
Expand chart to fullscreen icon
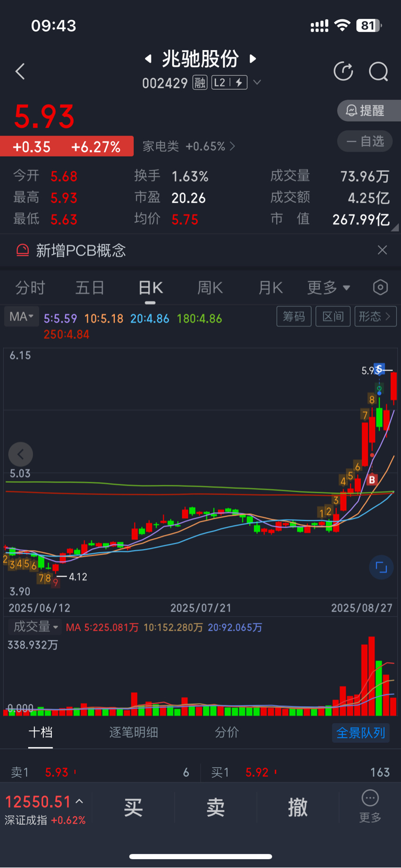tap(381, 567)
